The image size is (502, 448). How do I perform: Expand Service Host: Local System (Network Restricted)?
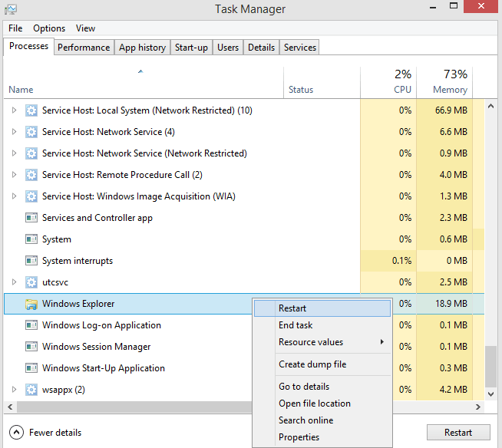pos(14,110)
